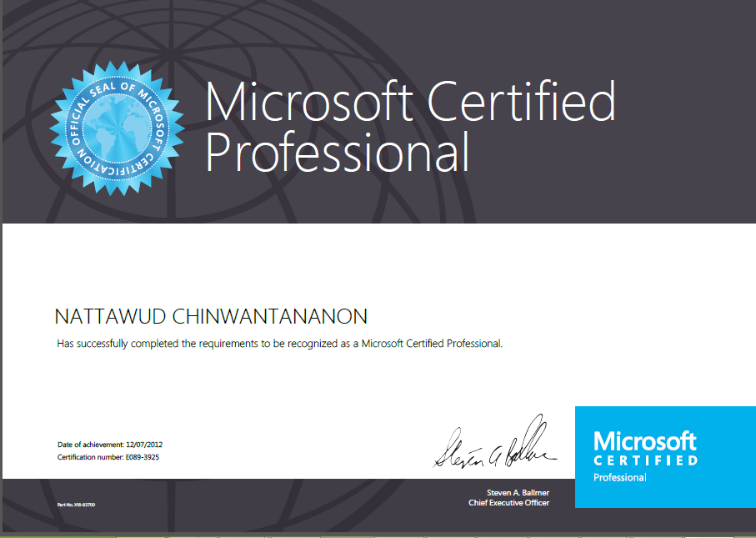Click the word 'Microsoft' in the blue logo
Viewport: 756px width, 538px height.
(x=645, y=441)
